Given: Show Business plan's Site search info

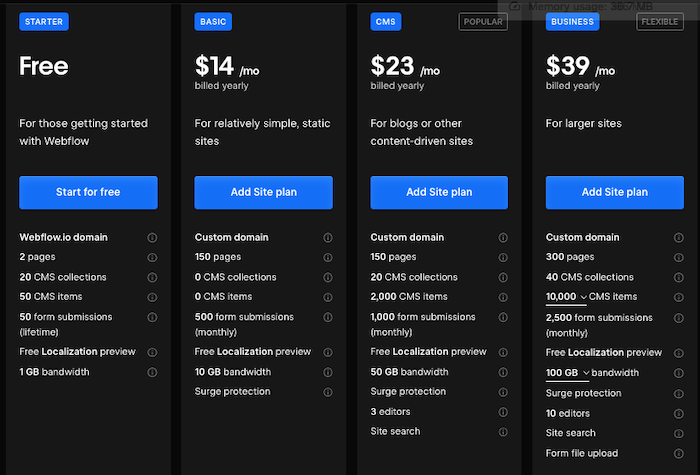Looking at the screenshot, I should coord(679,433).
